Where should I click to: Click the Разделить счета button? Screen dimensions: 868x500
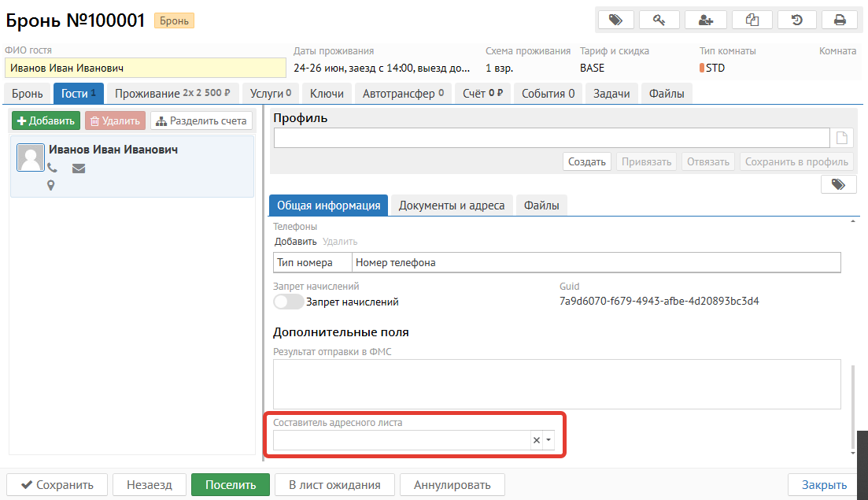point(201,121)
